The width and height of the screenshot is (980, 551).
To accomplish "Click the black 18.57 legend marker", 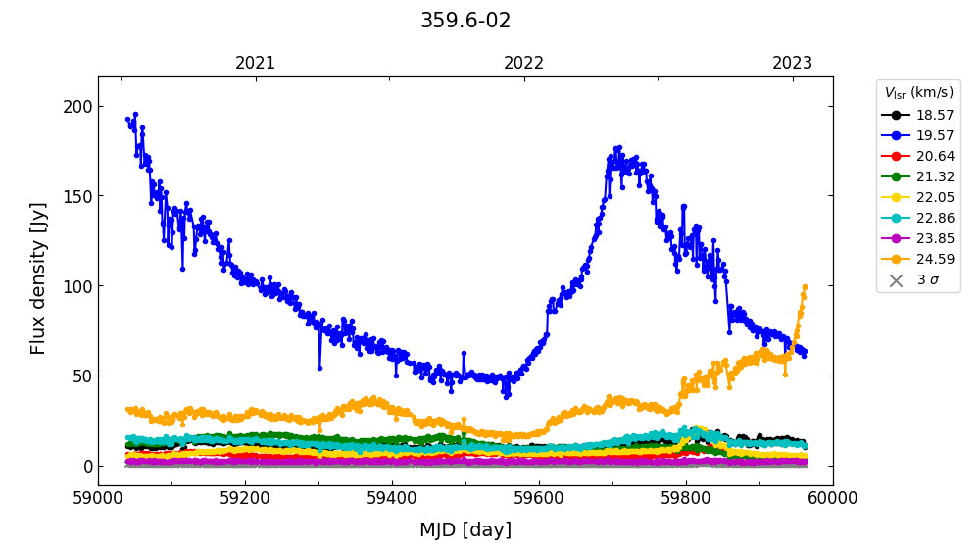I will 896,115.
